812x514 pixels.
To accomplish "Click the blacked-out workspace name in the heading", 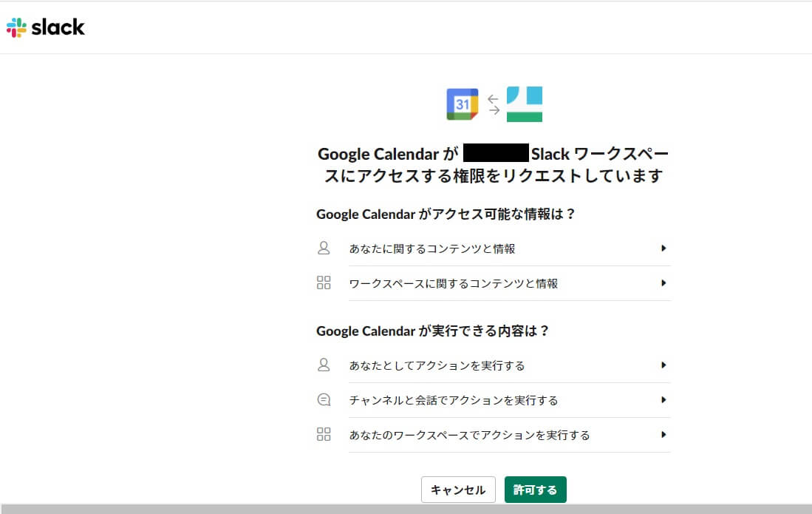I will tap(496, 154).
